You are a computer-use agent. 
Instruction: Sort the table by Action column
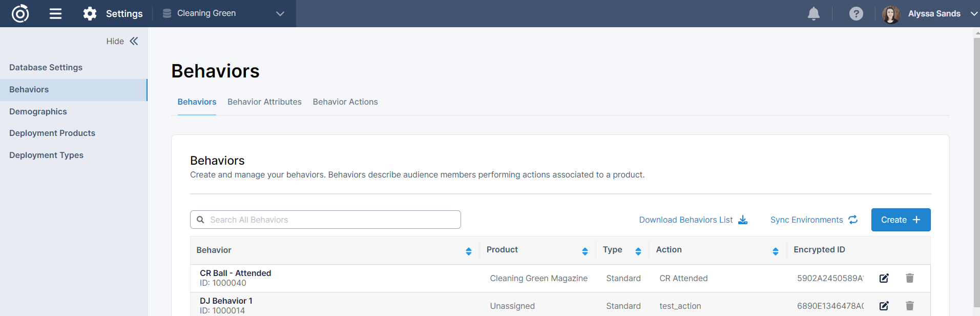[775, 251]
